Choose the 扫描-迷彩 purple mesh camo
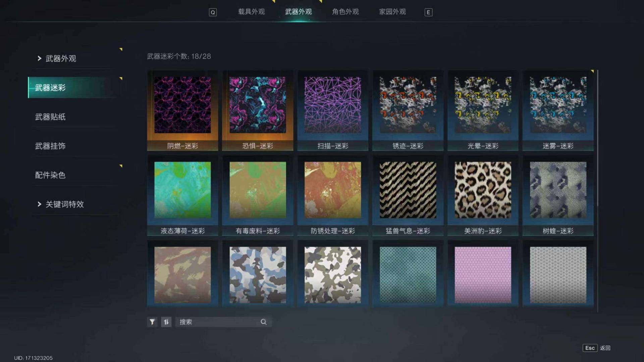Screen dimensions: 644x362 [x=332, y=105]
